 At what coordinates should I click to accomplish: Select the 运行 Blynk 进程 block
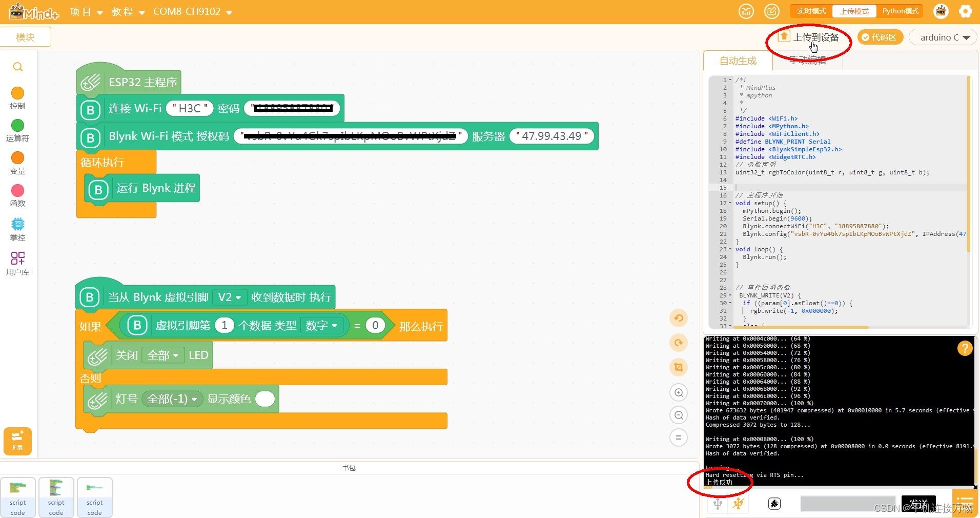(142, 188)
